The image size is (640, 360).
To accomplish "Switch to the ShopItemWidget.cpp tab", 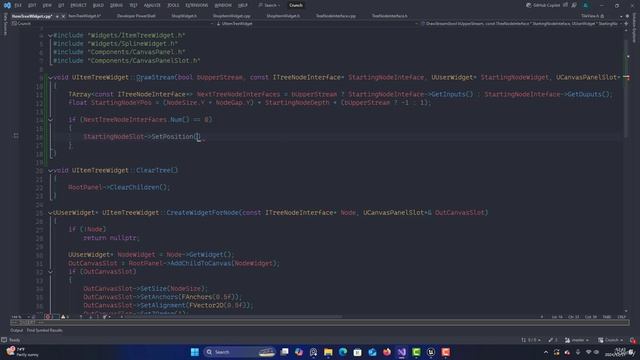I will [231, 16].
